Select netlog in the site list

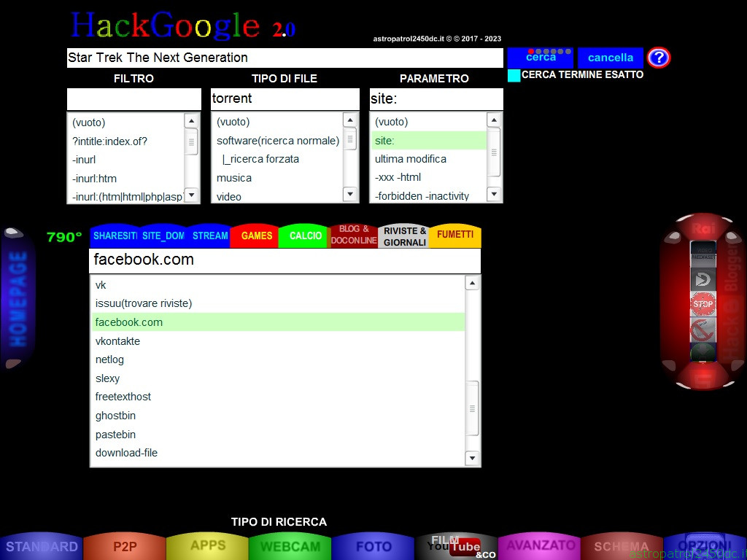click(x=278, y=359)
